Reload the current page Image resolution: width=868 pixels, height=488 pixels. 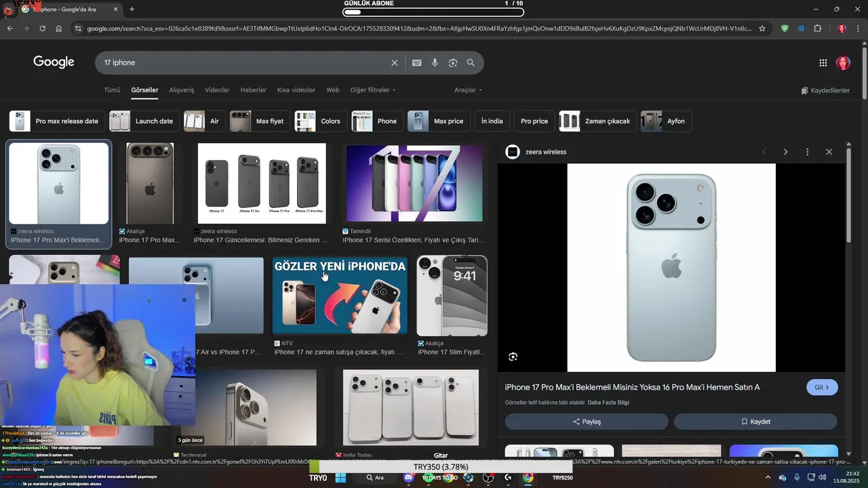42,28
